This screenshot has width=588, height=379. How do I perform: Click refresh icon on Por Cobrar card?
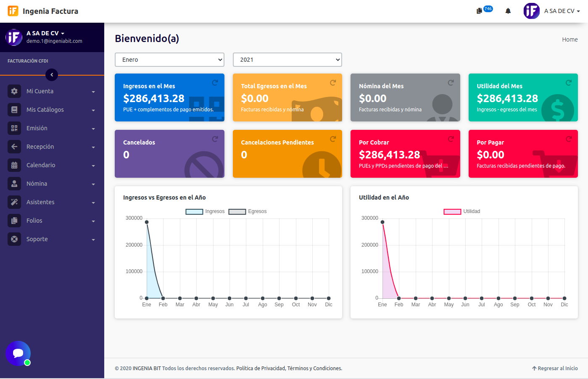[x=451, y=139]
